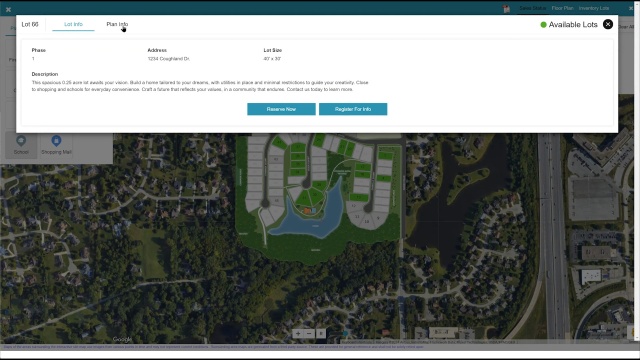Viewport: 640px width, 360px height.
Task: Select lot 14 on the site map
Action: tap(367, 222)
